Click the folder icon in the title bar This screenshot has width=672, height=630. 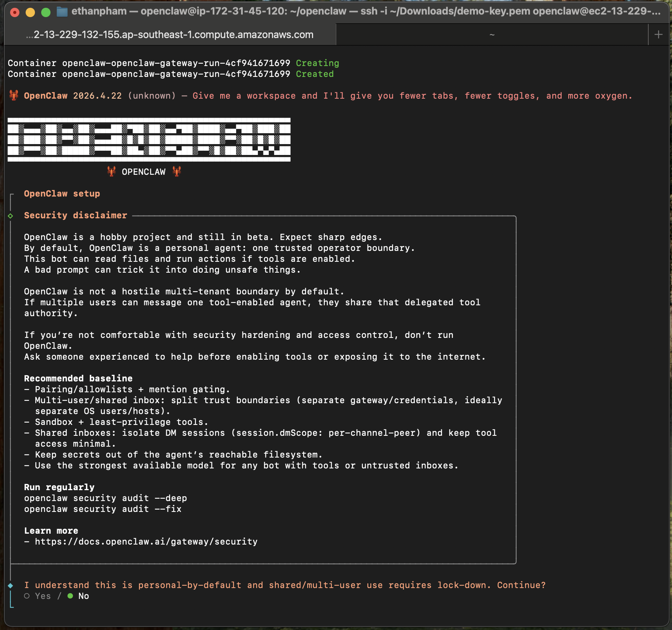point(61,11)
